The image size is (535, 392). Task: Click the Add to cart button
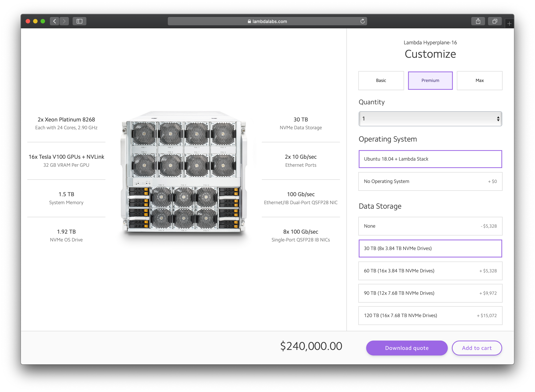coord(477,348)
